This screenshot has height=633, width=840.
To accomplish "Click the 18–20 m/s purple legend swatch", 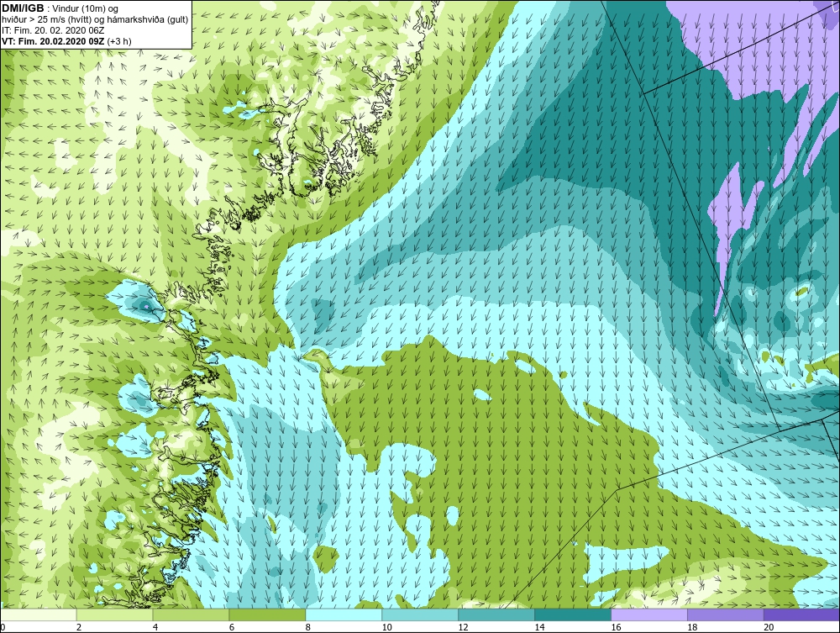I will [x=726, y=615].
